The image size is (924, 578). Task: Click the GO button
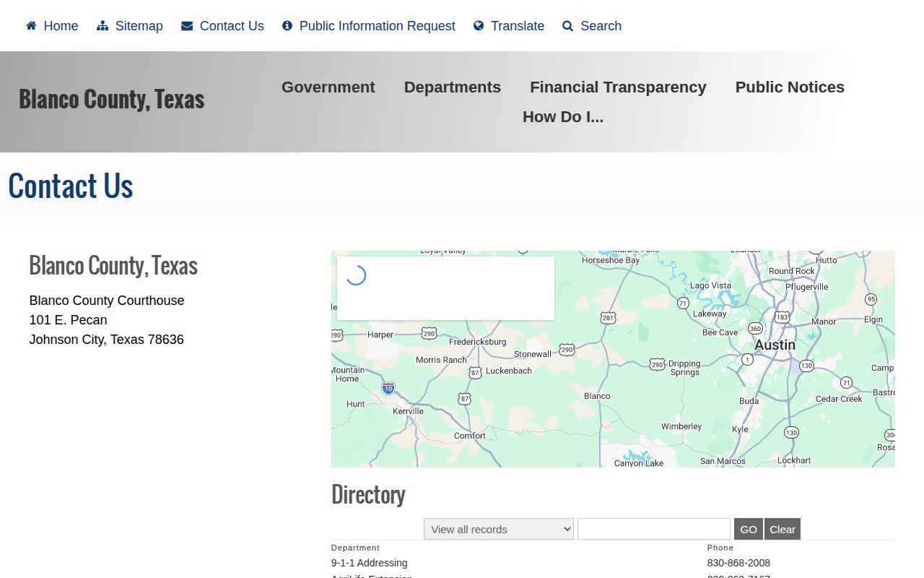749,529
